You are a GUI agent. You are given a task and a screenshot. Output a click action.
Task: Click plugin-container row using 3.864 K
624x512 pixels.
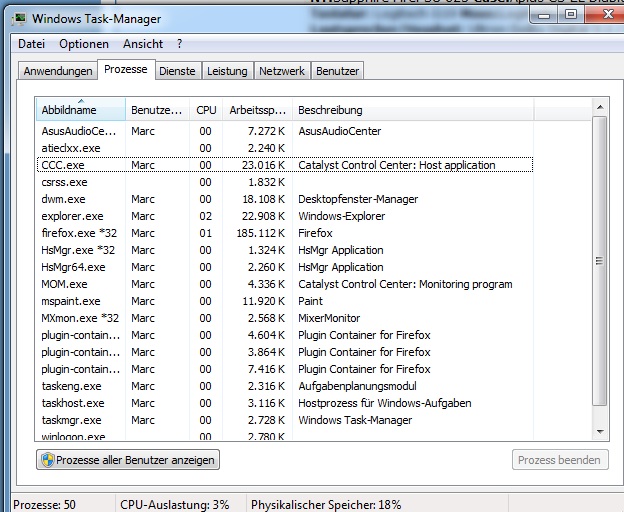[285, 352]
